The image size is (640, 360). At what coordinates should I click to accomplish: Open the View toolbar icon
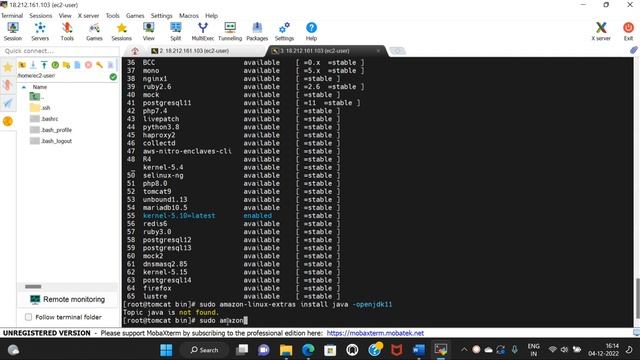(149, 31)
